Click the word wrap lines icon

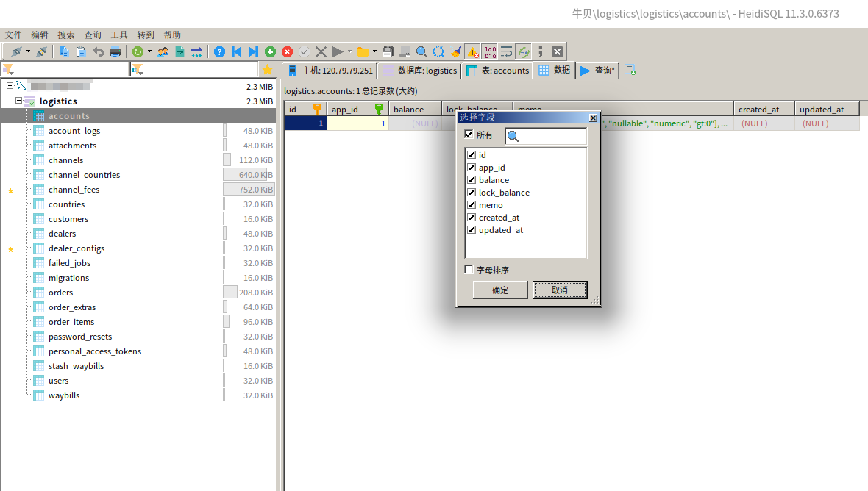coord(507,52)
